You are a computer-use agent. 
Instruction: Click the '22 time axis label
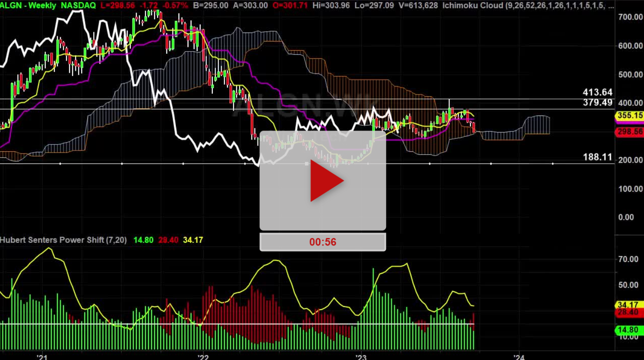coord(202,357)
